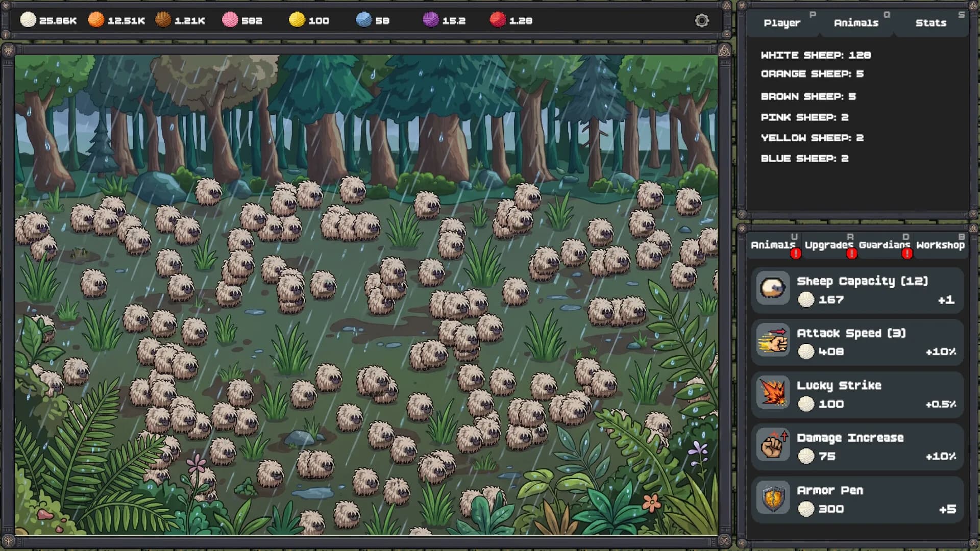Purchase the Damage Increase upgrade

(x=857, y=446)
